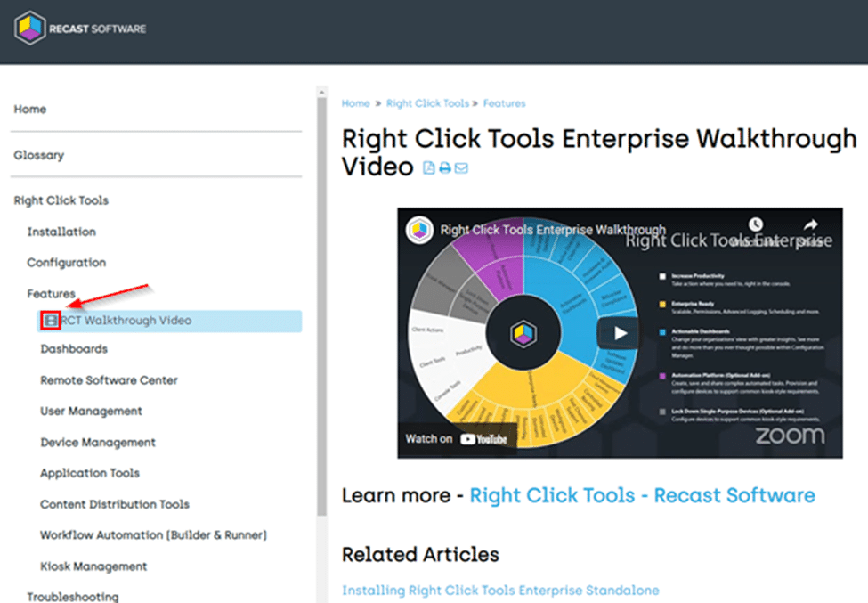Click the channel avatar icon on video
868x603 pixels.
pos(419,229)
